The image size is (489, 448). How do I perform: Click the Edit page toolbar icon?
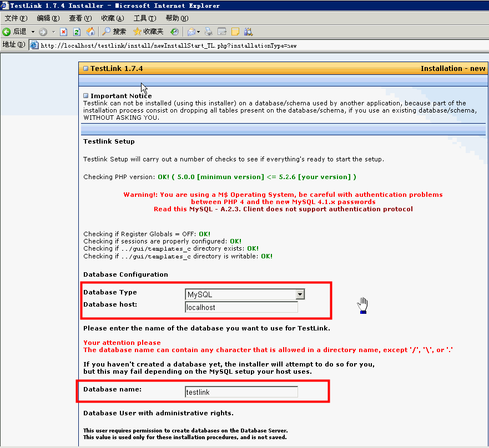point(222,32)
